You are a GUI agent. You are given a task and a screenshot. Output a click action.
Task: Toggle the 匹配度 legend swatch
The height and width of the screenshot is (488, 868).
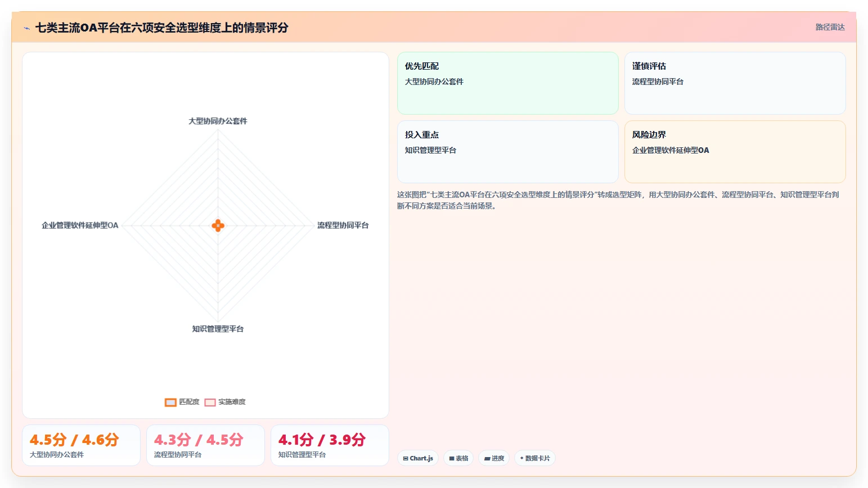170,402
